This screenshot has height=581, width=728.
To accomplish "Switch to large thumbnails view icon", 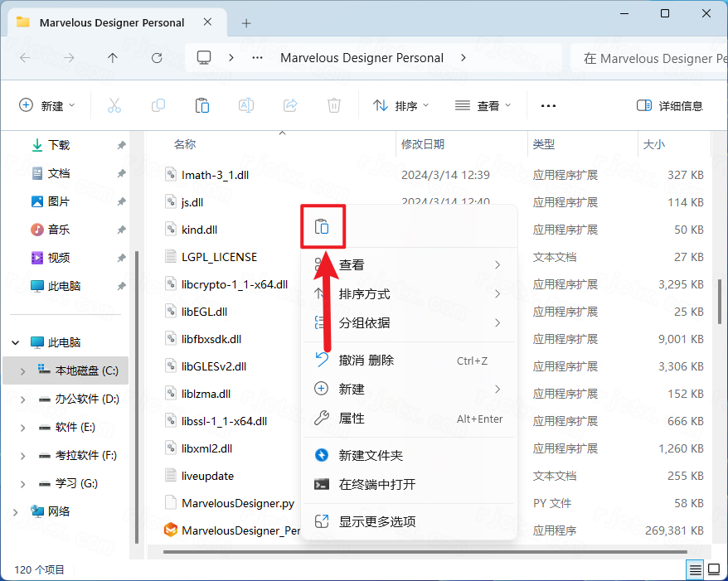I will coord(713,569).
